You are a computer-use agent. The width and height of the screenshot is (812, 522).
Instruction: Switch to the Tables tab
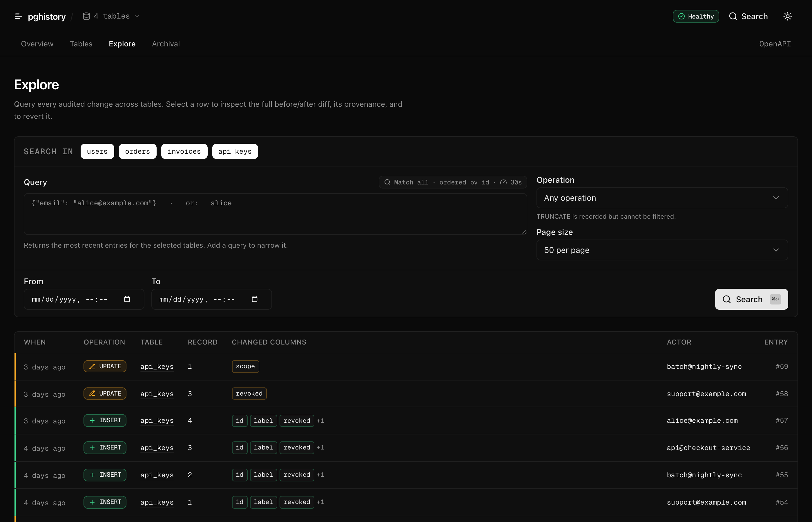click(x=81, y=44)
